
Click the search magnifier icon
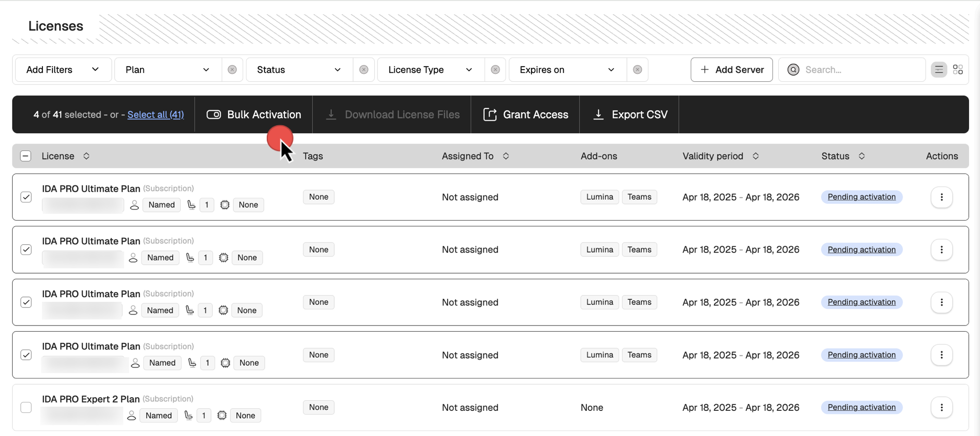[x=793, y=70]
